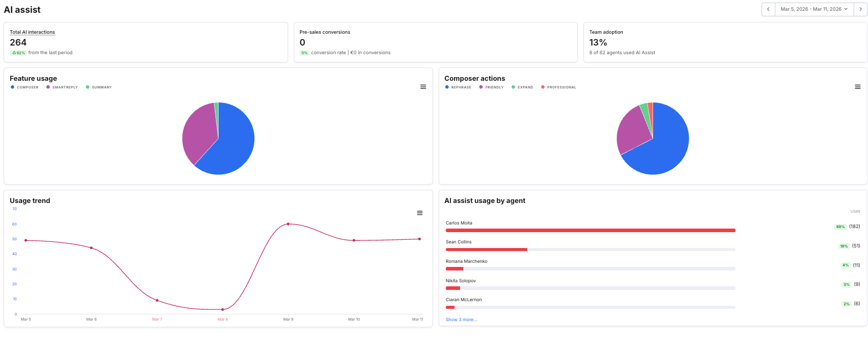This screenshot has width=868, height=338.
Task: Open the Composer actions chart hamburger menu
Action: (x=857, y=87)
